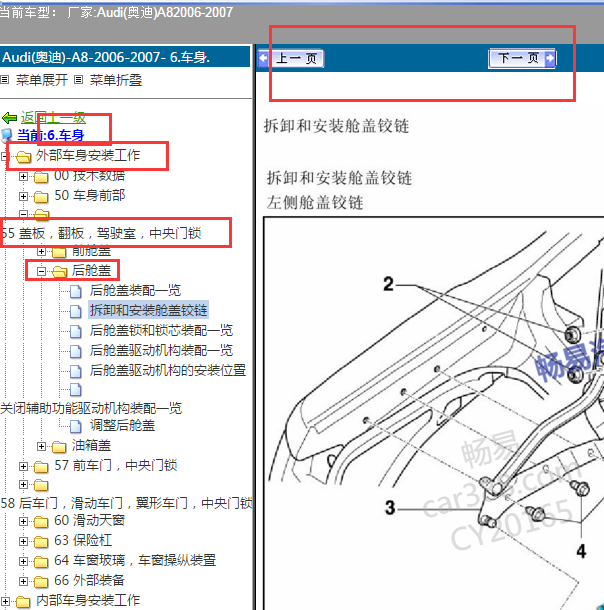
Task: Click the 00 技术数据 folder icon
Action: click(41, 177)
